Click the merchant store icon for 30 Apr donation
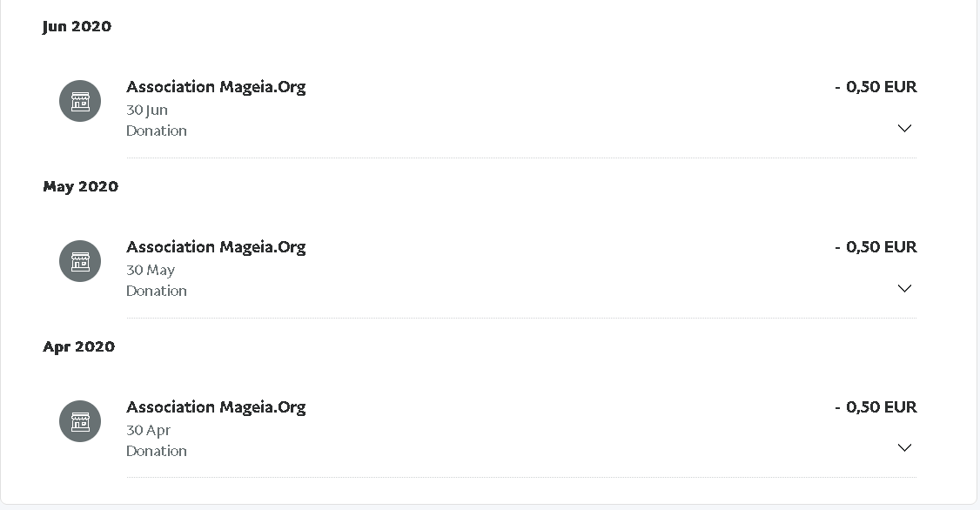The height and width of the screenshot is (510, 980). 80,421
